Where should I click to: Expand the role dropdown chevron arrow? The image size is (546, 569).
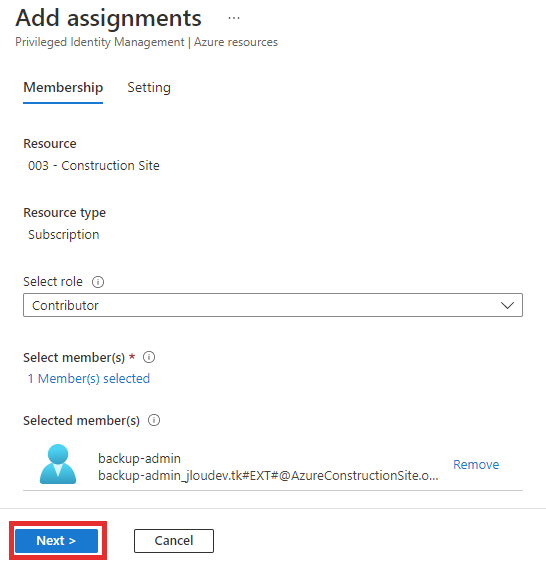pos(507,305)
